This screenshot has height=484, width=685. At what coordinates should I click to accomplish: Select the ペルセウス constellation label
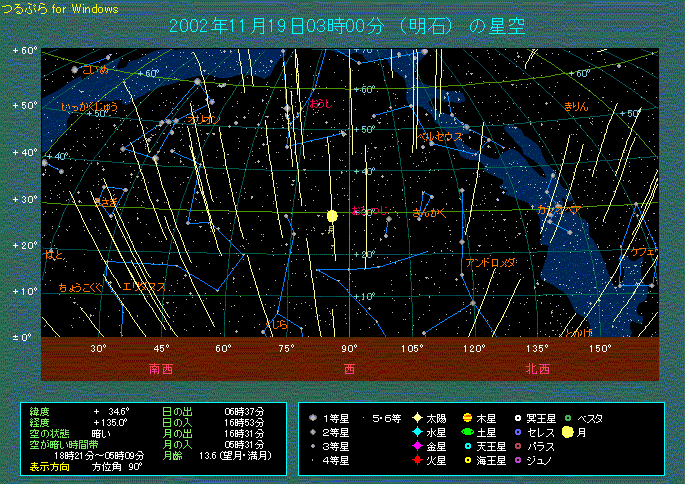440,136
